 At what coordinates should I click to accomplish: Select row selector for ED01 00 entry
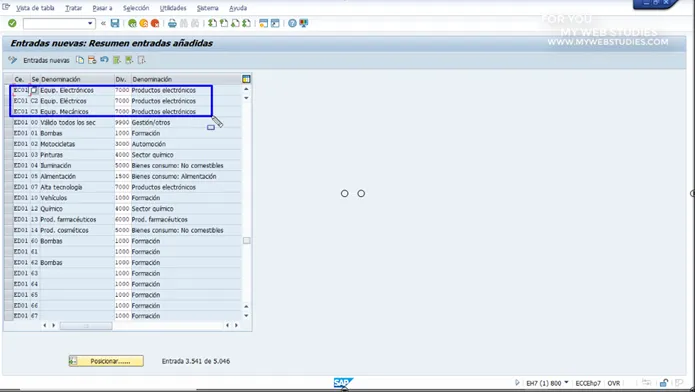tap(8, 122)
